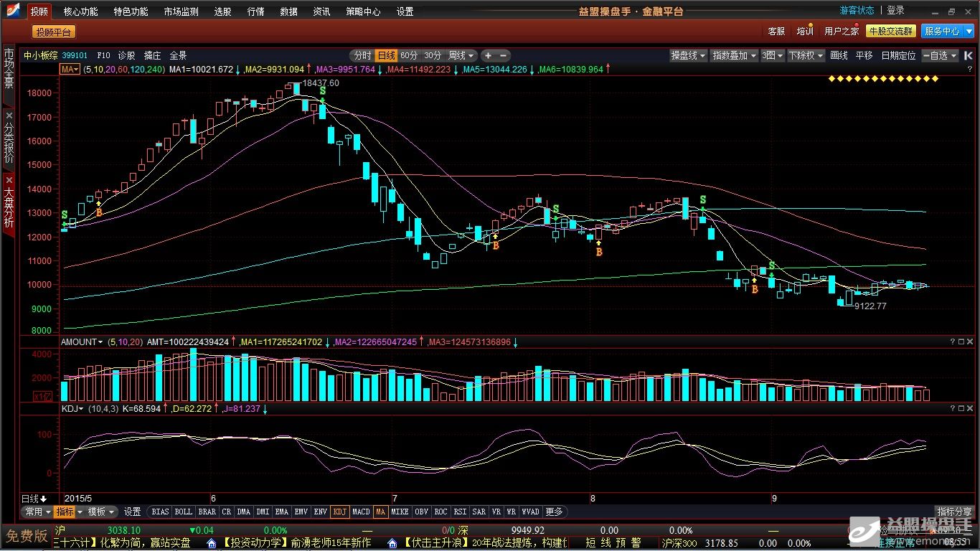The width and height of the screenshot is (980, 551).
Task: Click the app logo icon at top-left
Action: (x=12, y=11)
